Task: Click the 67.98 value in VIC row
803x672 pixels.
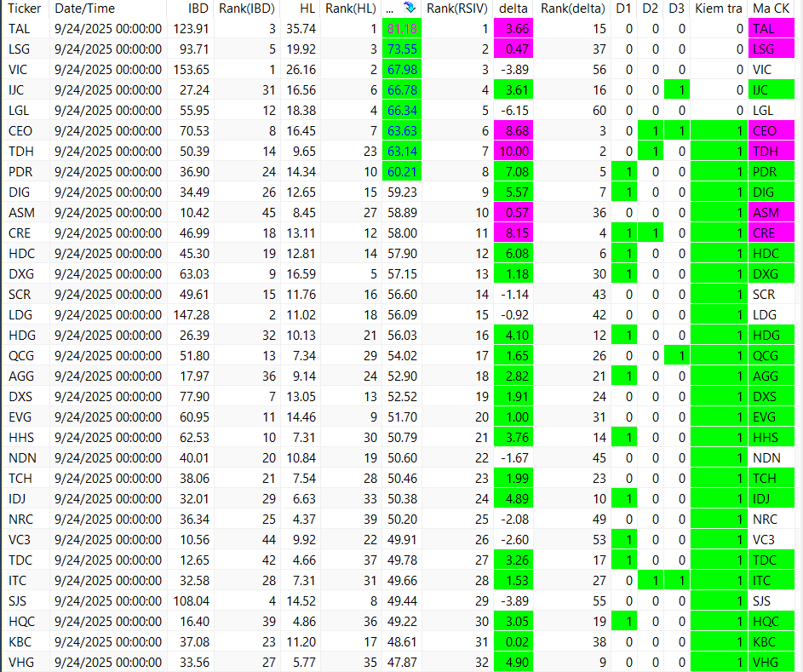Action: [x=402, y=70]
